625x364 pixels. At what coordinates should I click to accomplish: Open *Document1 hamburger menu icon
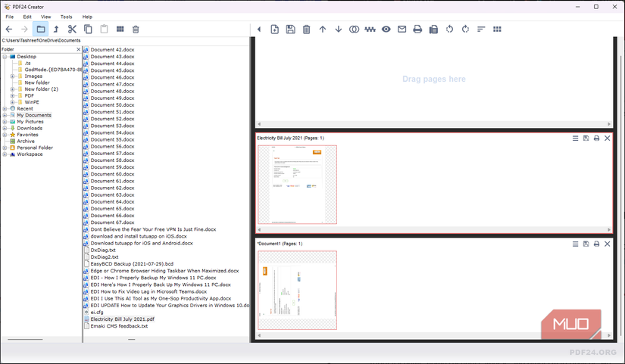pos(575,244)
